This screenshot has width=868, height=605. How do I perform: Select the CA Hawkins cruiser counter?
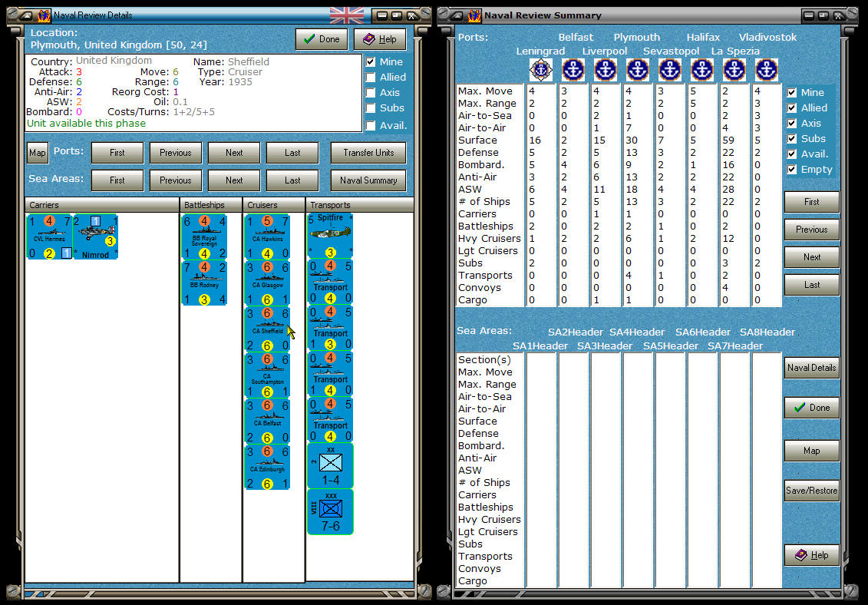click(x=267, y=236)
